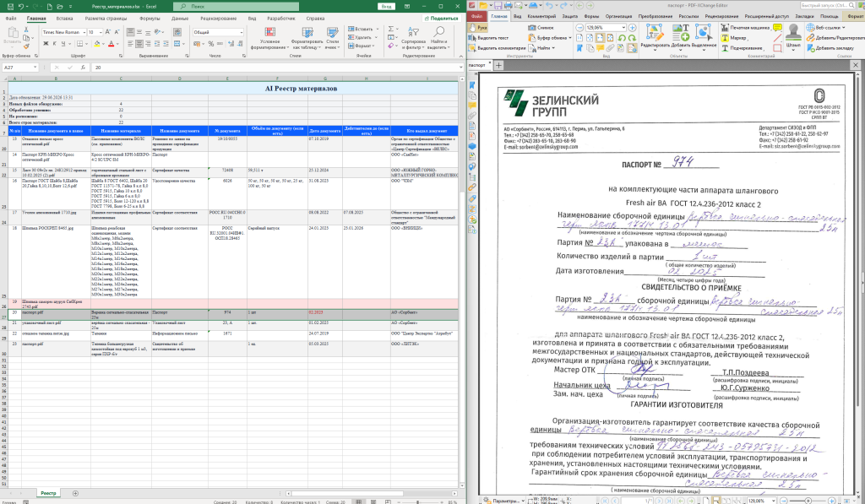Open the Разметка страницы tab
Image resolution: width=865 pixels, height=504 pixels.
[x=106, y=19]
